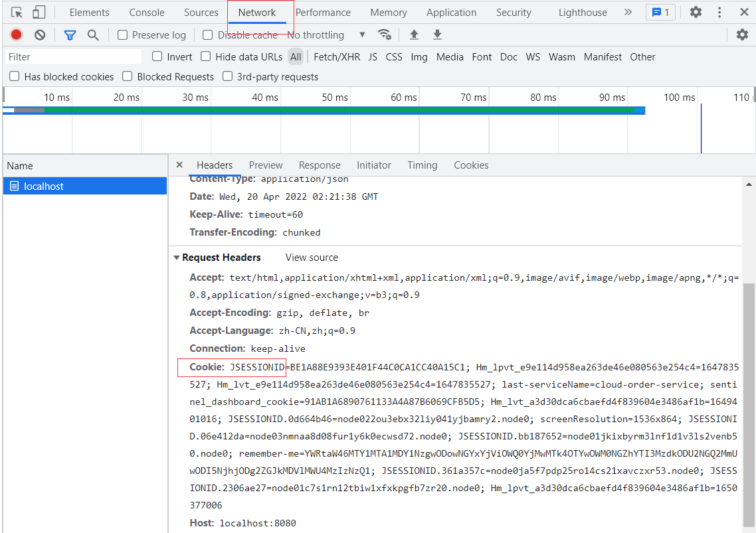Filter by Img requests
The height and width of the screenshot is (533, 756).
[x=419, y=57]
